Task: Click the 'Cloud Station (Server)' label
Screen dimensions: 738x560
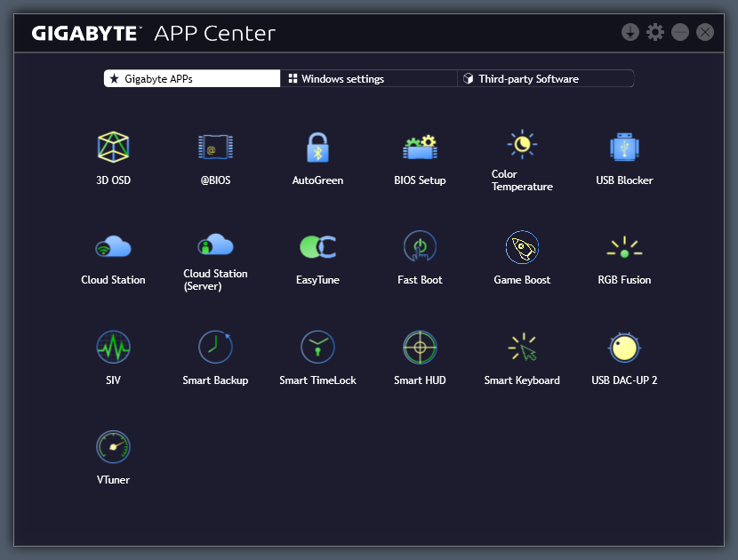Action: pyautogui.click(x=215, y=280)
